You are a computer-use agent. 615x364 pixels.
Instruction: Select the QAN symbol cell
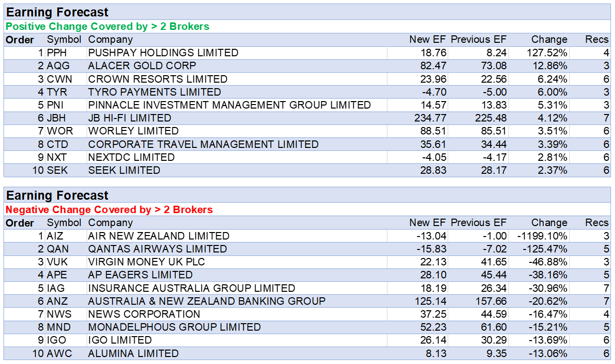coord(58,249)
